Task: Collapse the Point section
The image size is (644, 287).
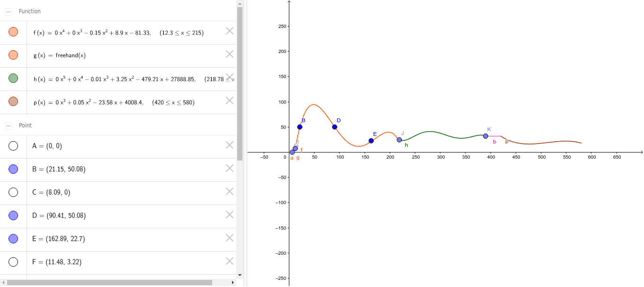Action: (x=8, y=125)
